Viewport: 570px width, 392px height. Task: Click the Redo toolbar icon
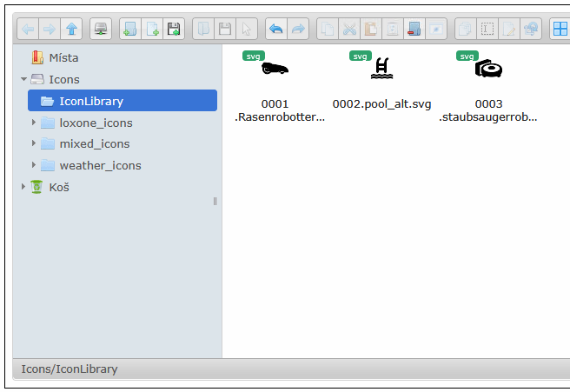coord(298,29)
